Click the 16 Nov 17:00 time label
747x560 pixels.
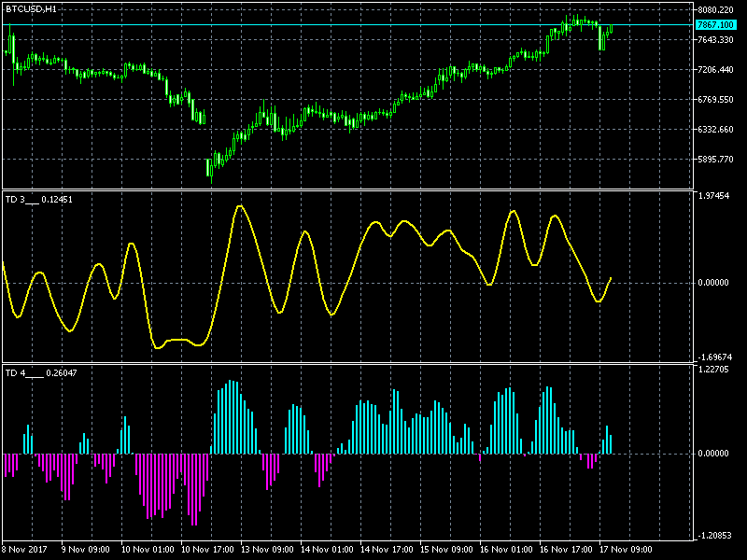566,550
